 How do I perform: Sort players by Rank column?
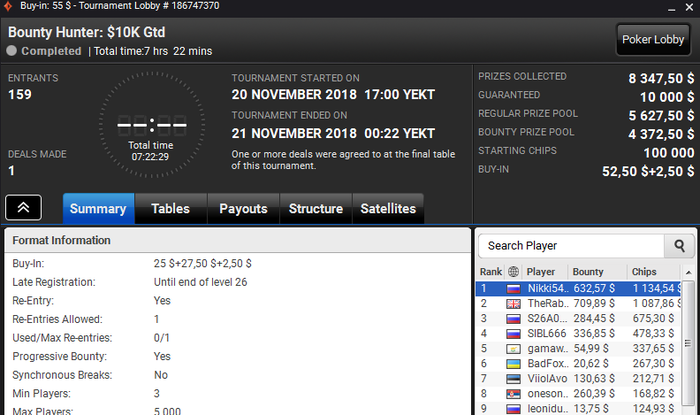click(x=491, y=271)
